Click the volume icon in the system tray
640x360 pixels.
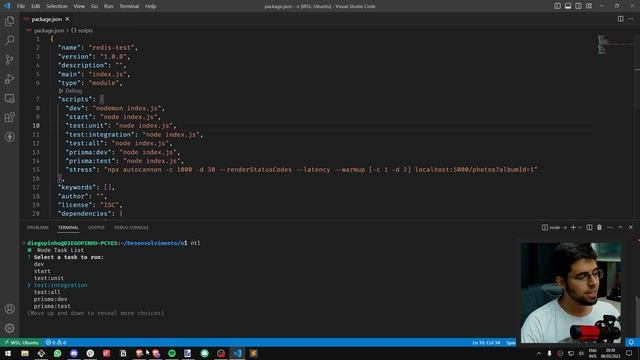581,353
